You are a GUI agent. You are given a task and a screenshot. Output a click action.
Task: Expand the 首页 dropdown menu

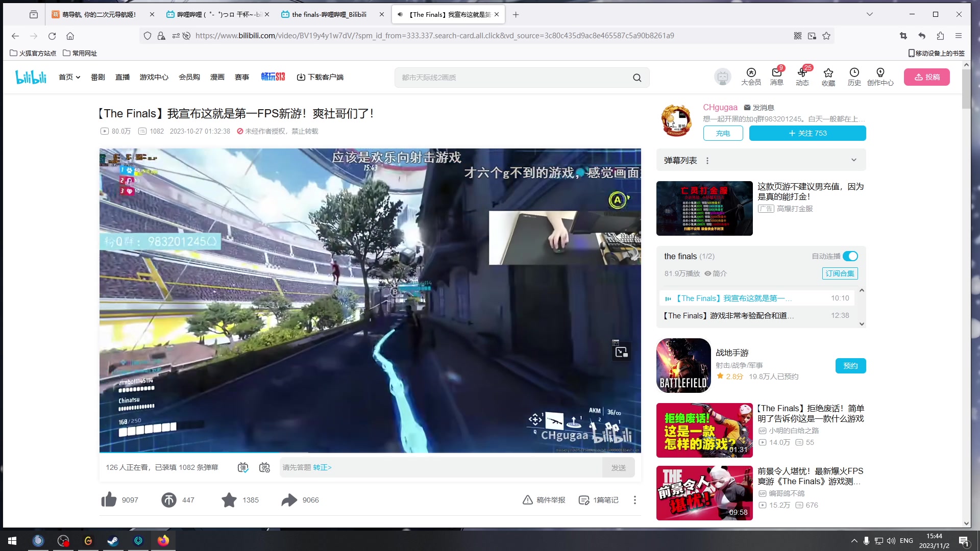point(69,77)
